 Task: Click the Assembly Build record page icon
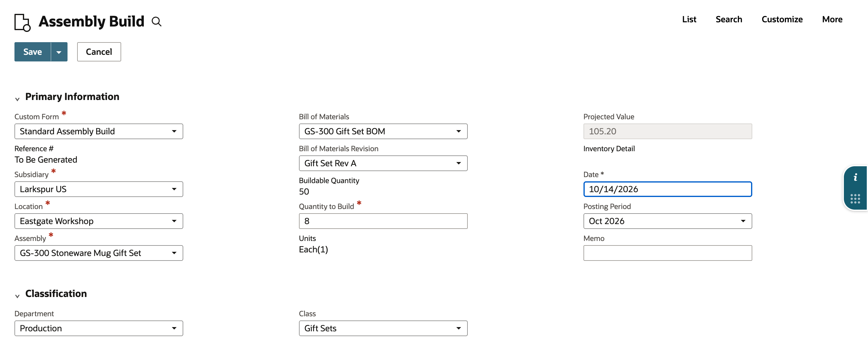pos(23,23)
